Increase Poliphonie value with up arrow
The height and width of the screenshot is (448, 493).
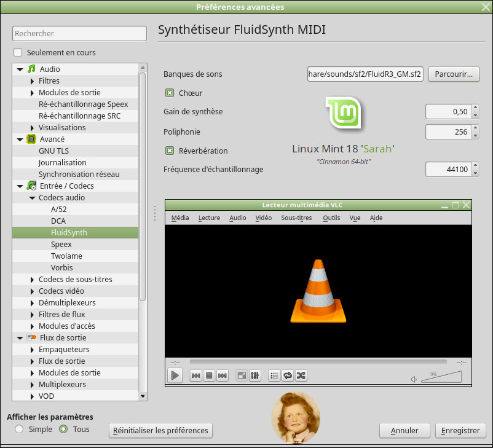pyautogui.click(x=475, y=128)
